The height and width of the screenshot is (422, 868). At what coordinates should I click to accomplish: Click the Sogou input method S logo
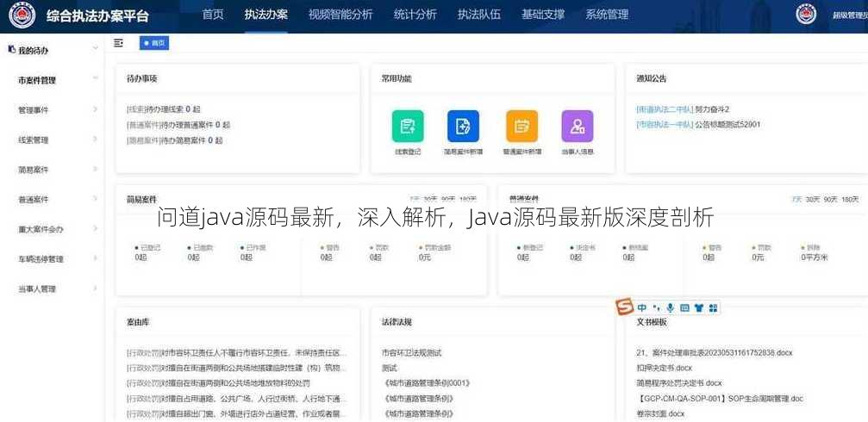pos(624,307)
